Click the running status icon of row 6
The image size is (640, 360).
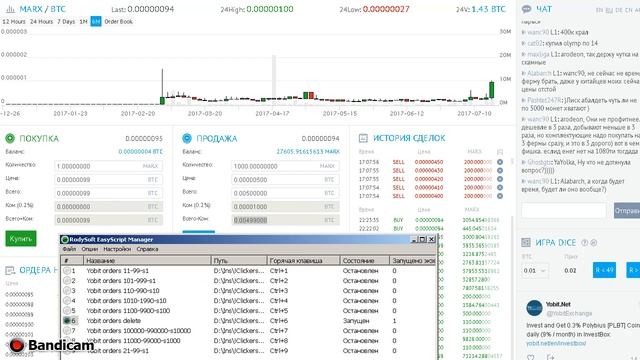67,321
